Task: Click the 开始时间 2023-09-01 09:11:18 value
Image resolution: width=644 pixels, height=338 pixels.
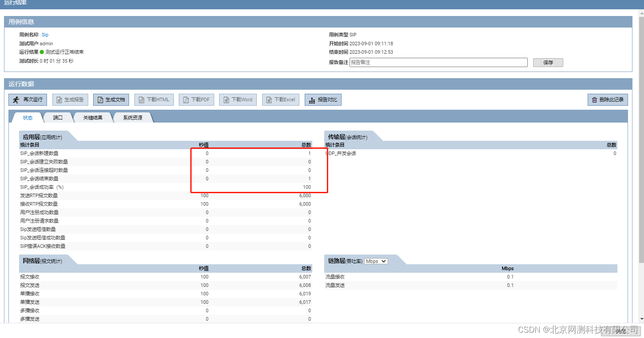Action: [371, 44]
